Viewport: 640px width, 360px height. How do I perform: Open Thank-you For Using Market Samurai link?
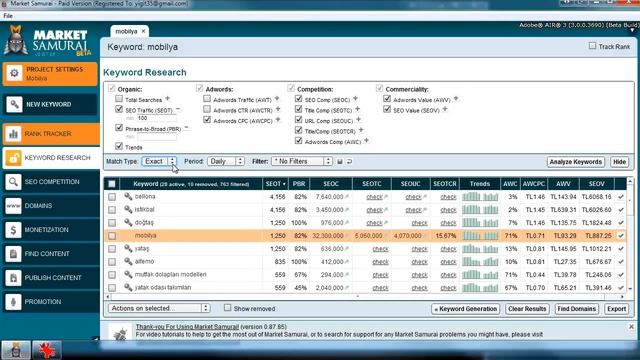pos(187,327)
